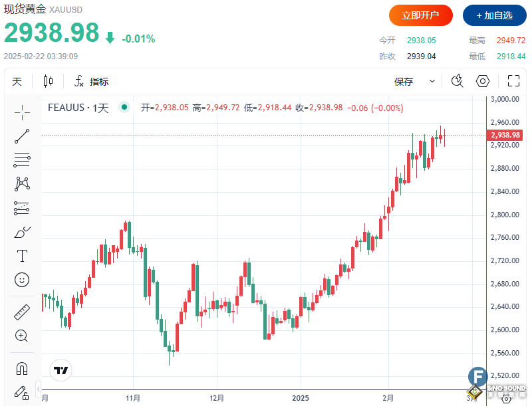
Task: Select the text annotation tool
Action: tap(22, 256)
